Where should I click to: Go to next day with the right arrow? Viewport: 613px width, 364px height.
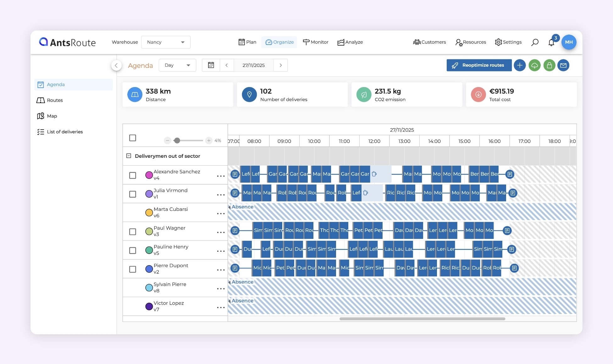point(281,65)
